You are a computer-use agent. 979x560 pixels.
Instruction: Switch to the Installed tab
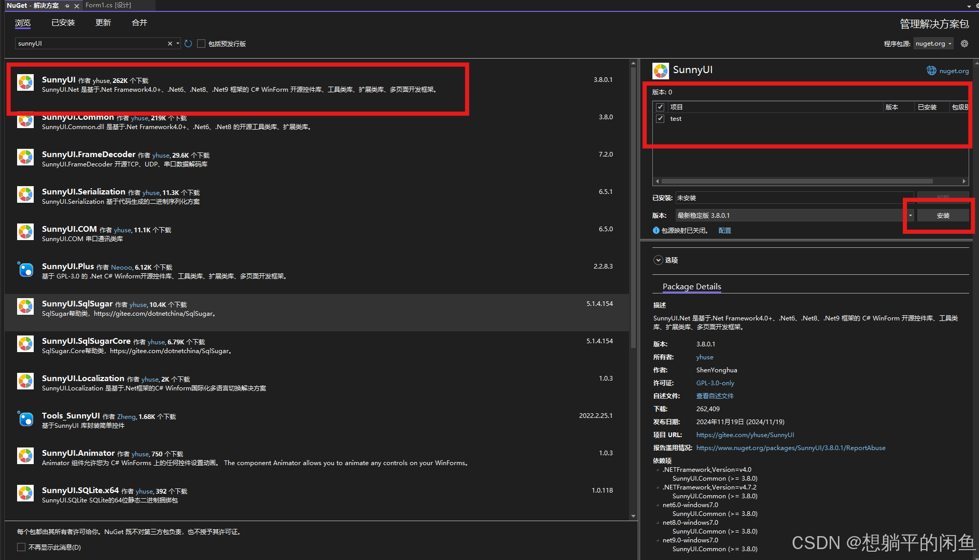[x=63, y=23]
